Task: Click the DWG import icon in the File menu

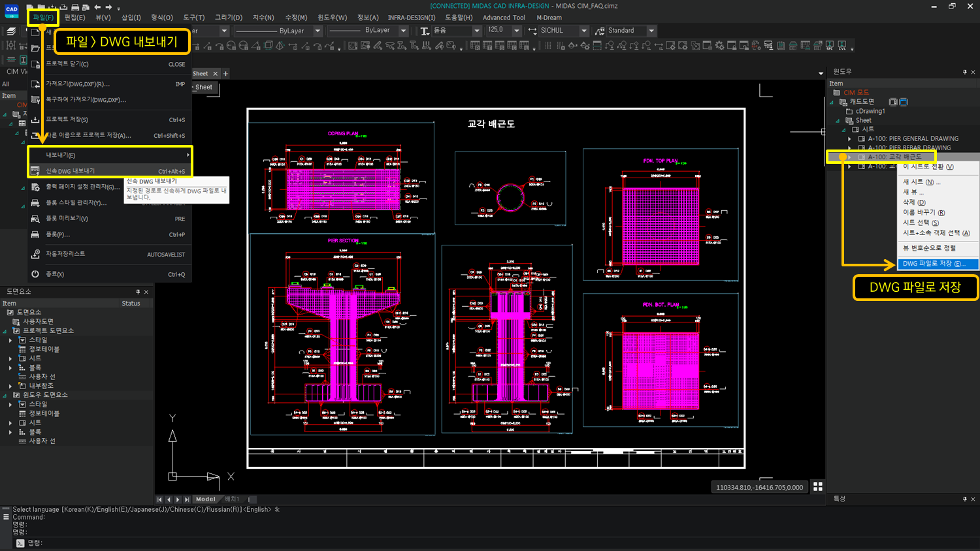Action: [x=35, y=85]
